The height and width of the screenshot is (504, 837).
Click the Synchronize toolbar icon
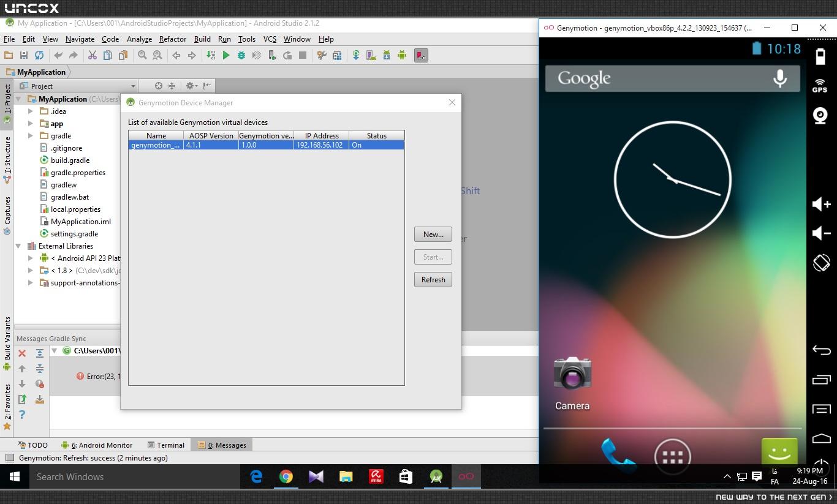pyautogui.click(x=39, y=55)
